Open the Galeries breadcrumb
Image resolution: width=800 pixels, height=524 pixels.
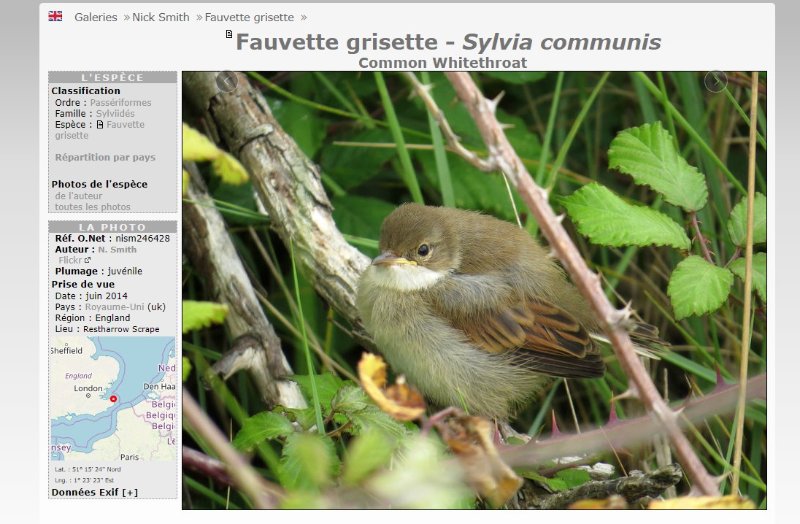tap(95, 17)
